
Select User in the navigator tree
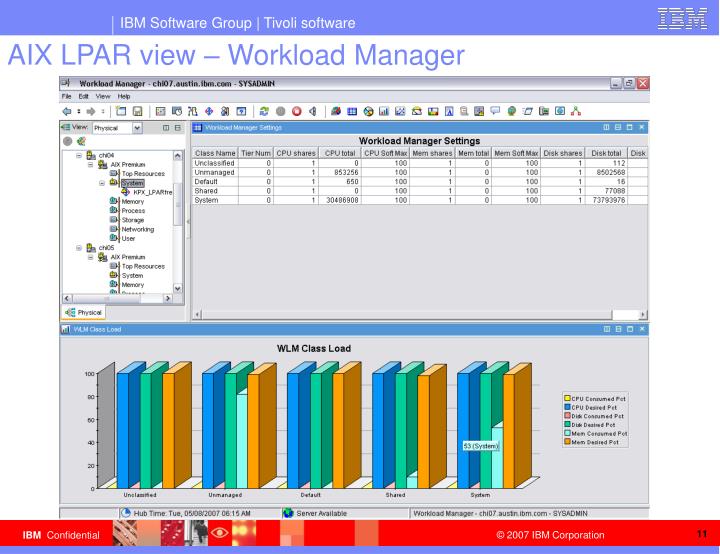pos(128,238)
